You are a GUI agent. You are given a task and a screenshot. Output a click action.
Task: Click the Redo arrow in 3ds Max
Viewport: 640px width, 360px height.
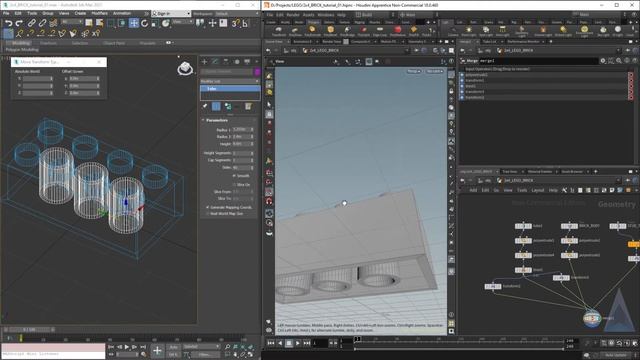pos(19,23)
